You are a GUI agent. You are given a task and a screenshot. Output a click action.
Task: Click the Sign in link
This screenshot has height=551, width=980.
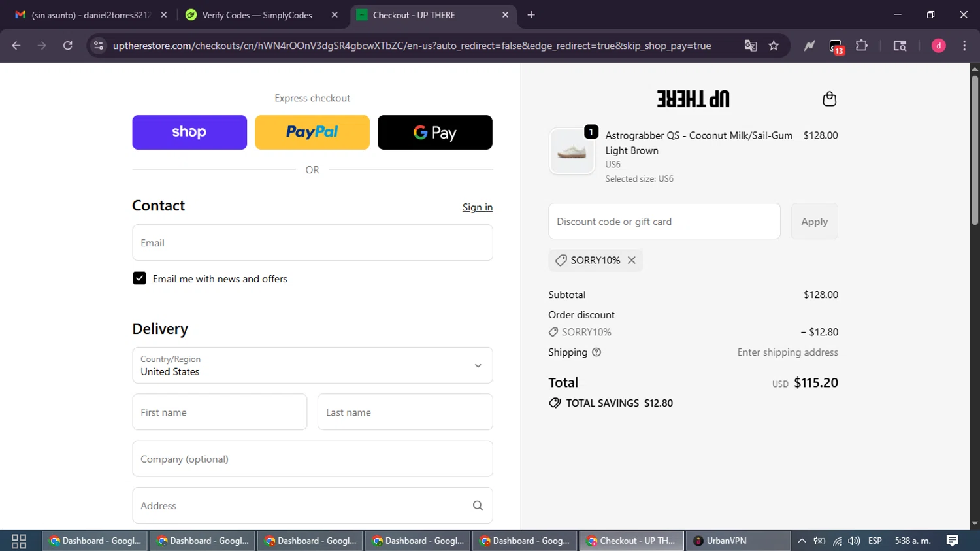pos(478,207)
